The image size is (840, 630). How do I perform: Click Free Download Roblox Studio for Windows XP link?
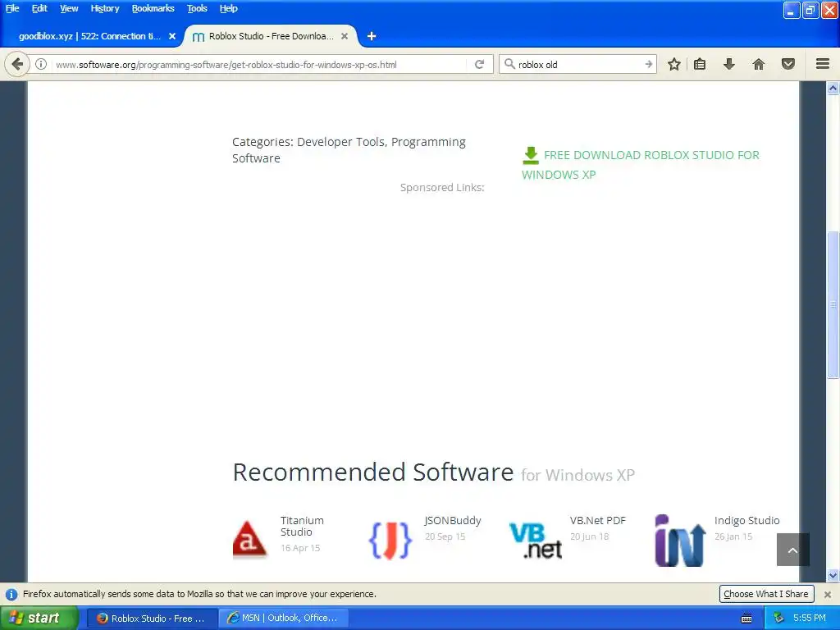(x=641, y=164)
